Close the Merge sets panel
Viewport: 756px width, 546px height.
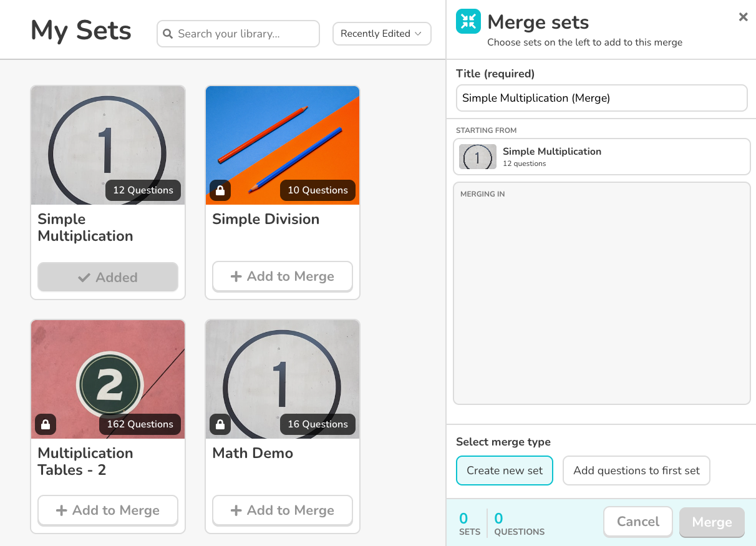click(743, 17)
